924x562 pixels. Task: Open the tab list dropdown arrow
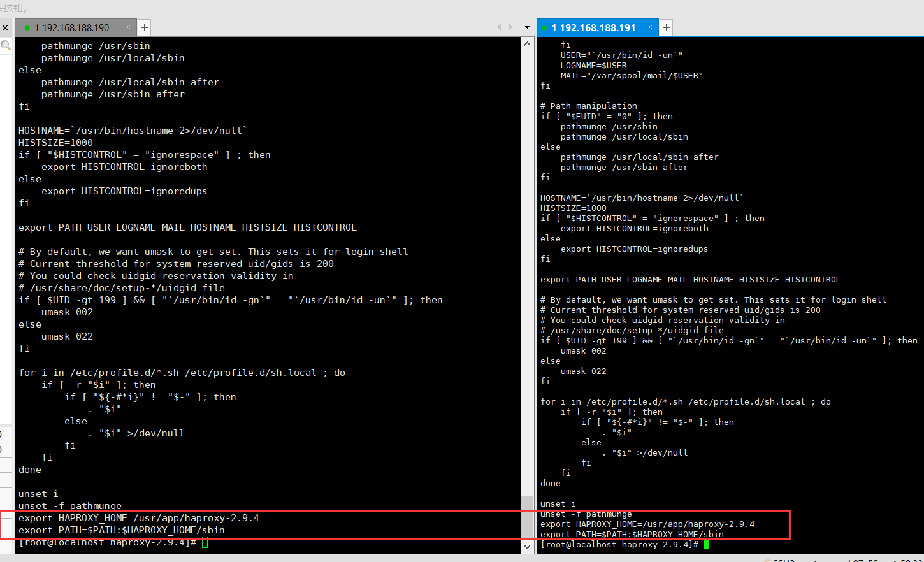(527, 27)
